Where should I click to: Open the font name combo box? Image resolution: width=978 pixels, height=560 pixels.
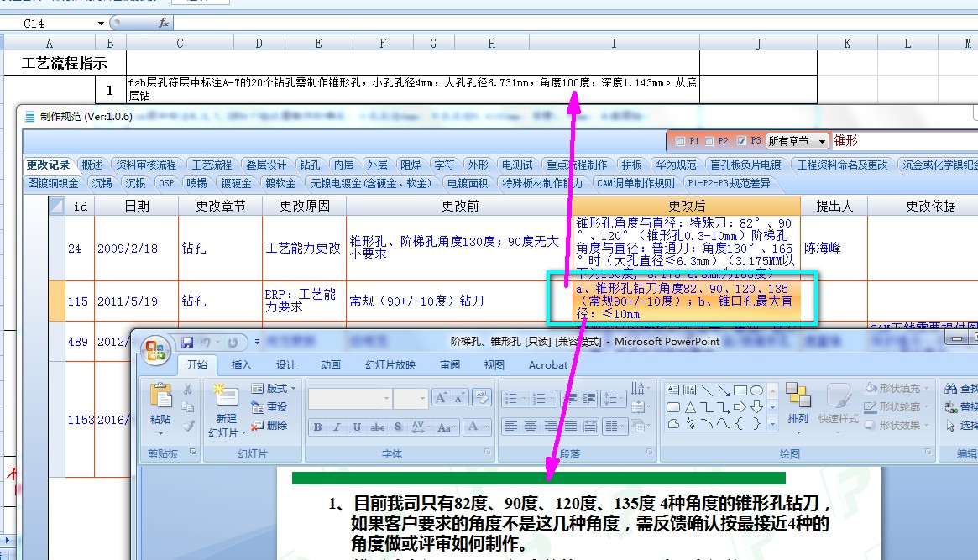point(350,398)
